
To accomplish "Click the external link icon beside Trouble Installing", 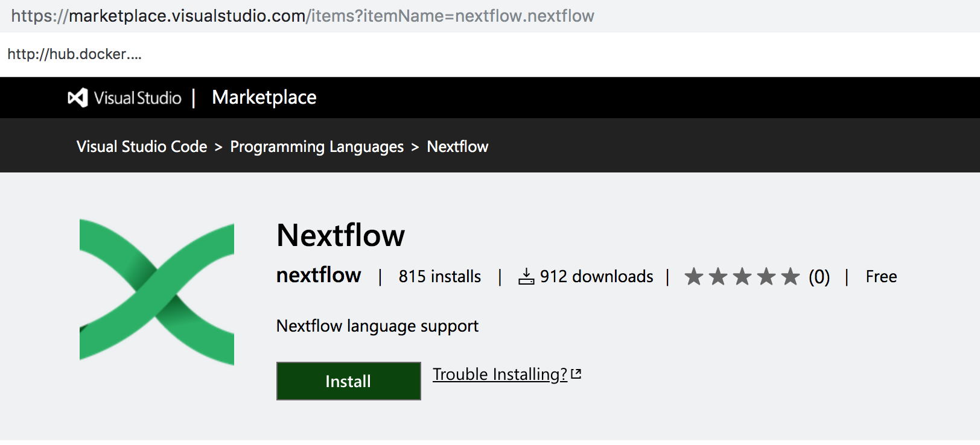I will [576, 374].
